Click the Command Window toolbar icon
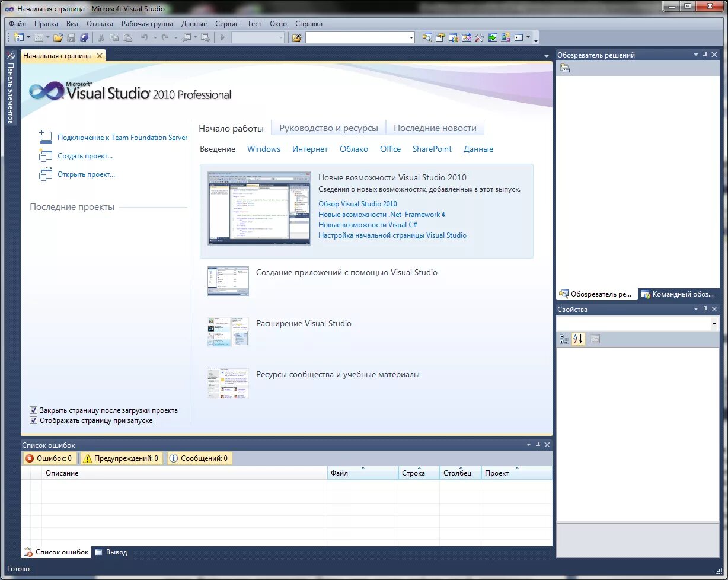The height and width of the screenshot is (580, 728). [519, 37]
